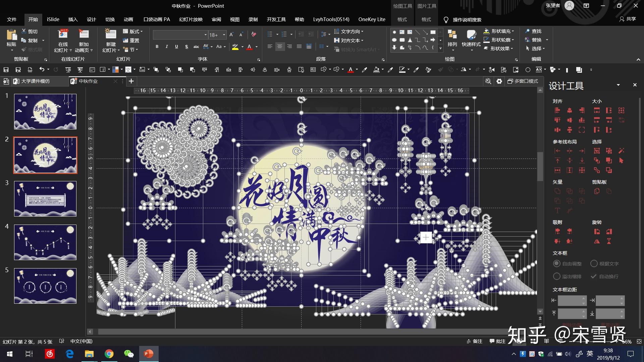Switch to the 大学课件模仿 document tab
The width and height of the screenshot is (644, 362).
tap(35, 81)
